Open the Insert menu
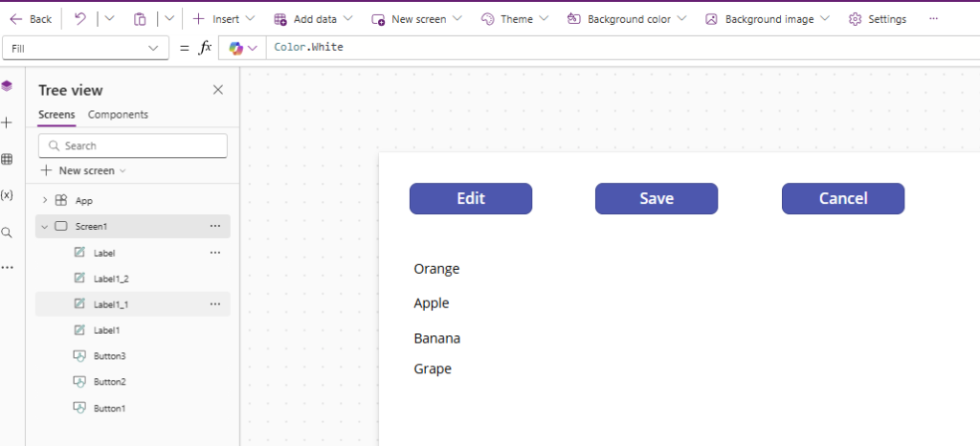Screen dimensions: 980x446 pos(224,19)
